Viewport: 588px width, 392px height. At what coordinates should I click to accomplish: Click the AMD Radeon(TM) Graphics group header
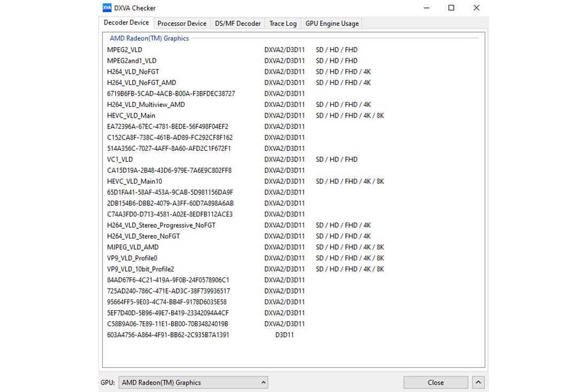point(149,39)
